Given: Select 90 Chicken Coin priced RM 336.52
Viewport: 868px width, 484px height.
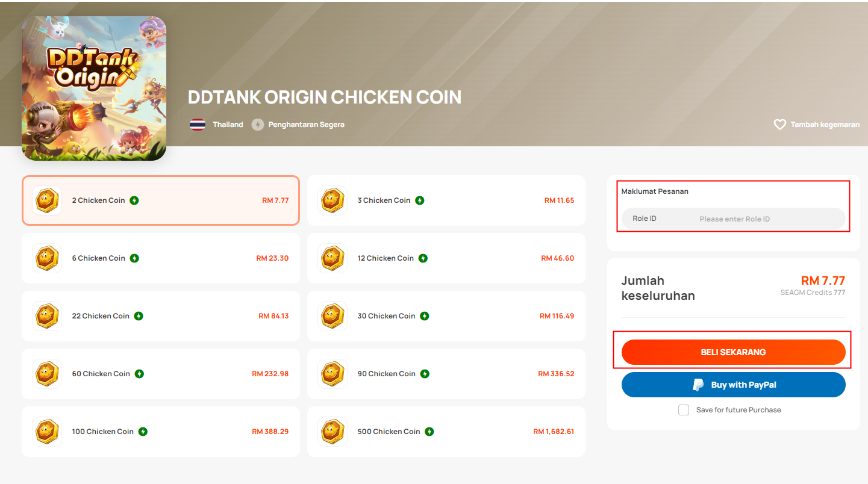Looking at the screenshot, I should 446,374.
